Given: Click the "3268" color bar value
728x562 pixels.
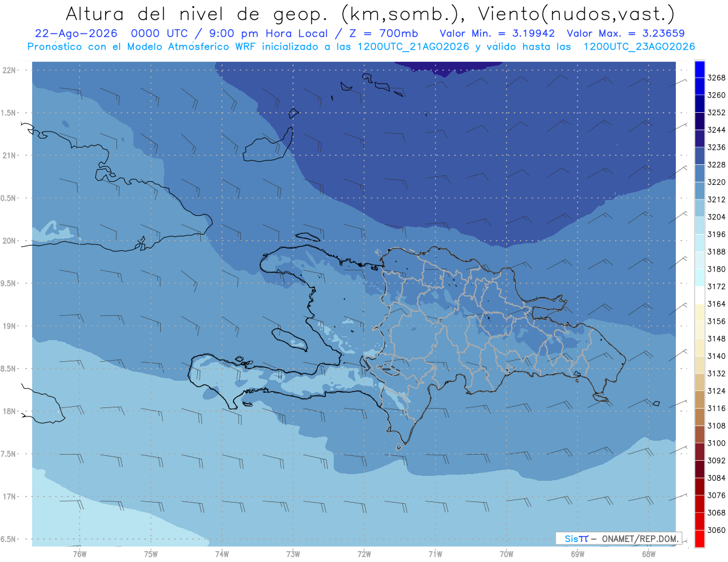Looking at the screenshot, I should coord(717,78).
